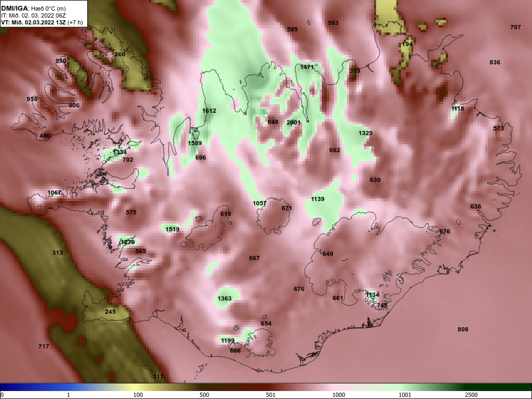Click the 630 height value
Viewport: 532px width, 399px height.
point(375,180)
